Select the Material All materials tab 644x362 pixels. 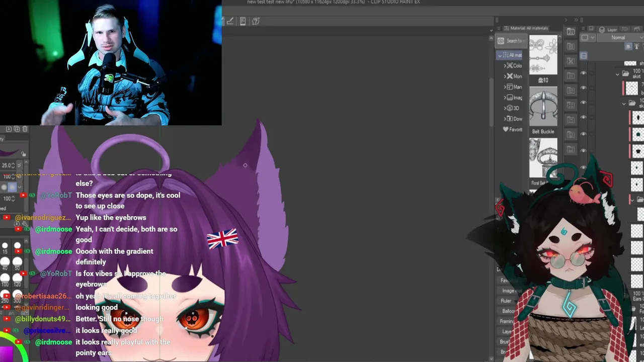click(x=526, y=28)
